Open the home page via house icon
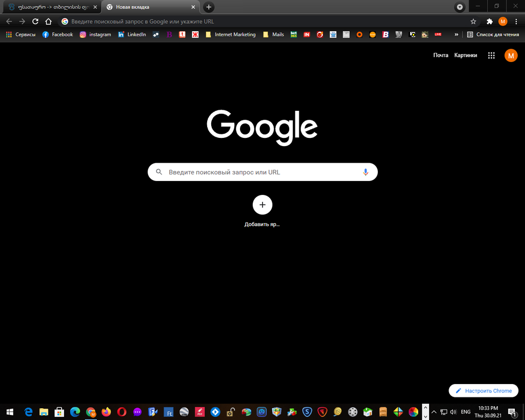This screenshot has height=420, width=525. (49, 22)
